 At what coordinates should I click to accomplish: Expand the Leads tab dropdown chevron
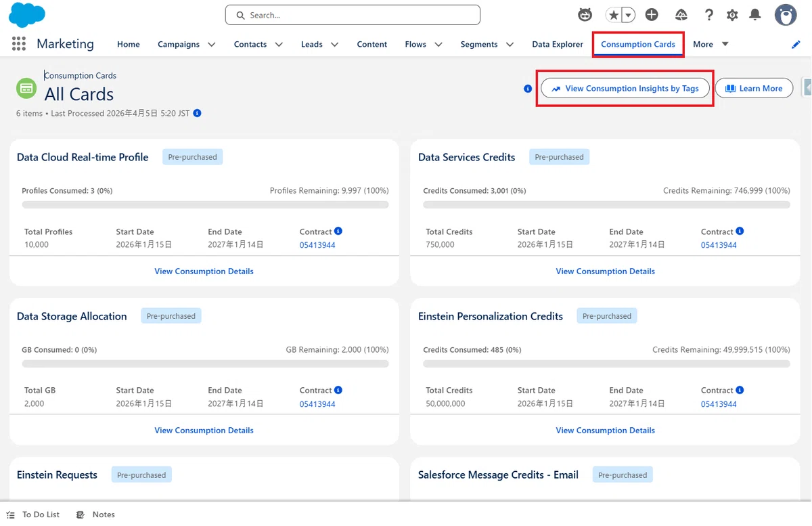coord(334,45)
